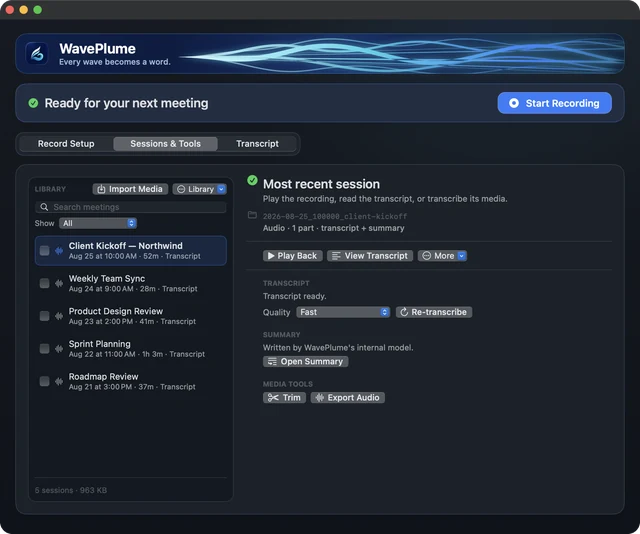The width and height of the screenshot is (640, 534).
Task: Click the waveform icon beside Roadmap Review
Action: (59, 381)
